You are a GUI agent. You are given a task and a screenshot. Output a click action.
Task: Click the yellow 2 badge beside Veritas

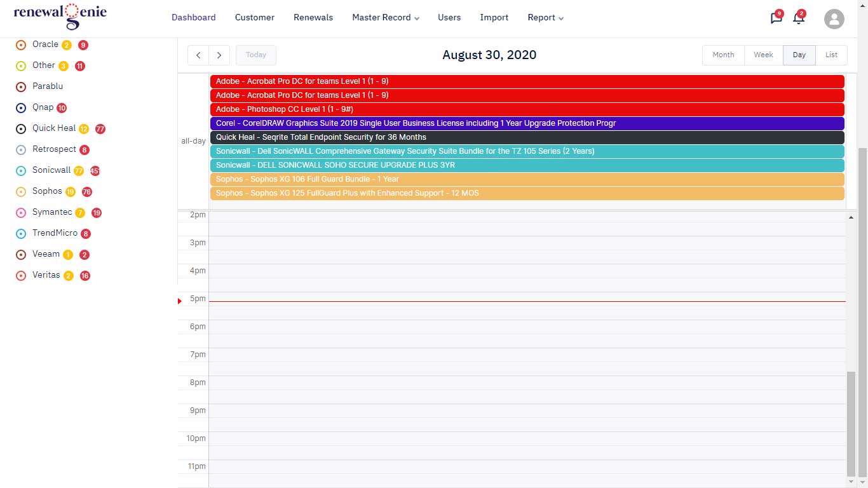[x=69, y=276]
